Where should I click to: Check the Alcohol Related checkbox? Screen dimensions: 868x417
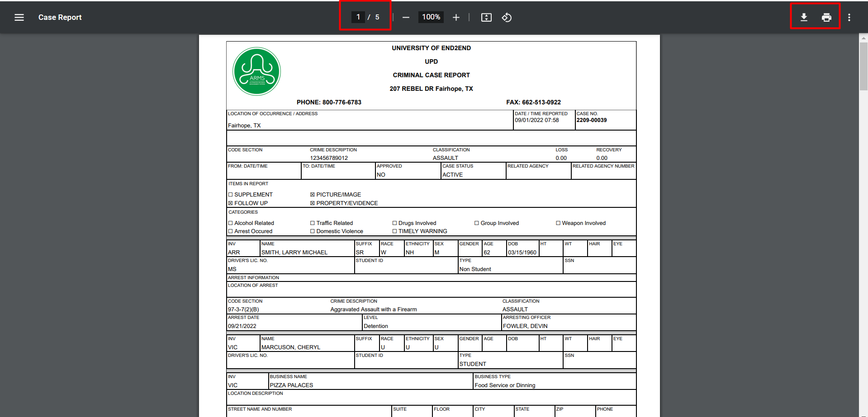(x=231, y=223)
